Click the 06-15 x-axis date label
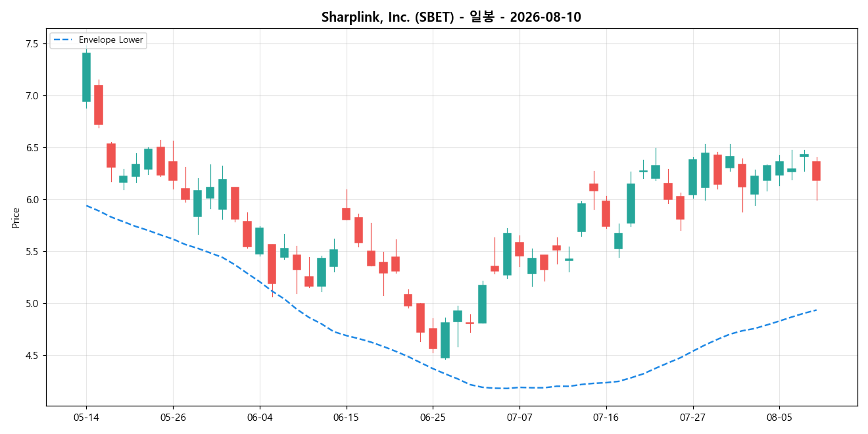This screenshot has width=868, height=434. click(346, 418)
